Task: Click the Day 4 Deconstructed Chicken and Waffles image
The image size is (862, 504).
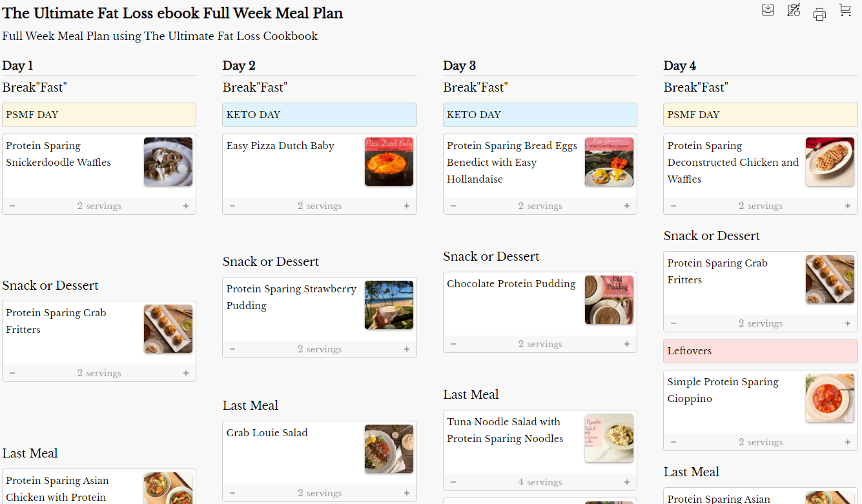Action: 830,162
